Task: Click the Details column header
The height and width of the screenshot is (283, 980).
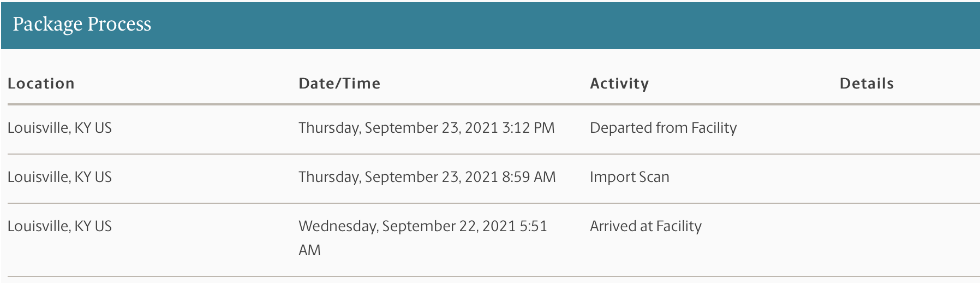Action: point(867,84)
